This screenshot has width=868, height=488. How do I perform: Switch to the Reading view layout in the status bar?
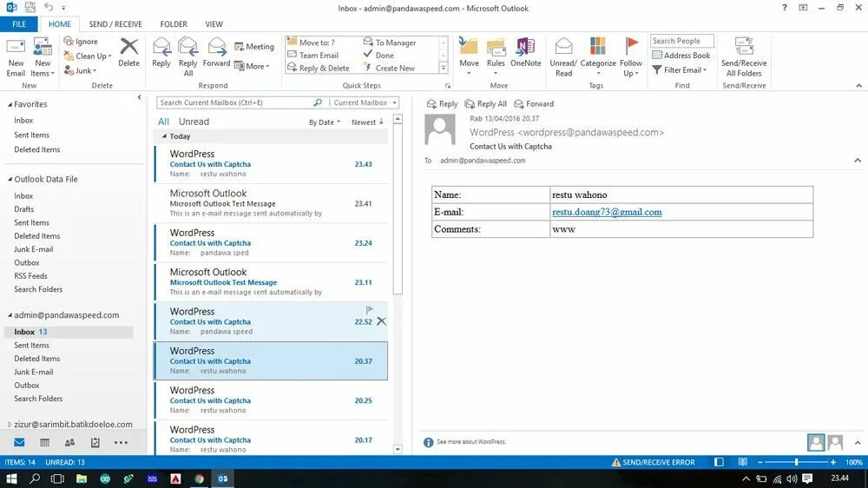point(743,462)
